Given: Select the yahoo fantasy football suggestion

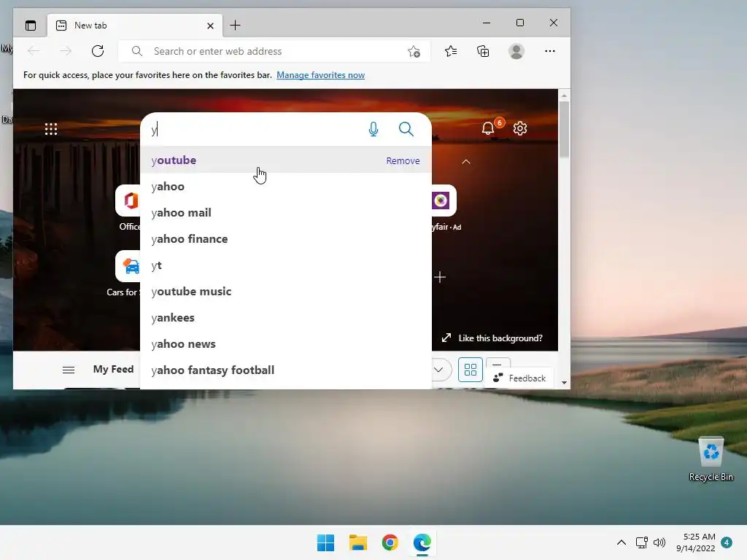Looking at the screenshot, I should pyautogui.click(x=286, y=370).
